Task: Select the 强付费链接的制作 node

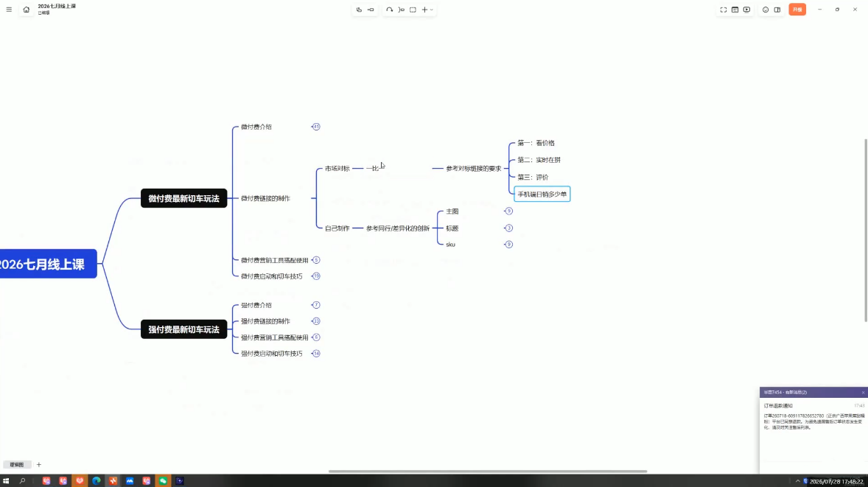Action: (x=265, y=321)
